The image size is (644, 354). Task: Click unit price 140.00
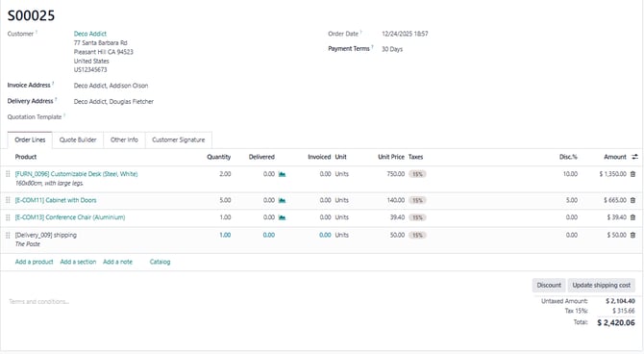(x=395, y=200)
